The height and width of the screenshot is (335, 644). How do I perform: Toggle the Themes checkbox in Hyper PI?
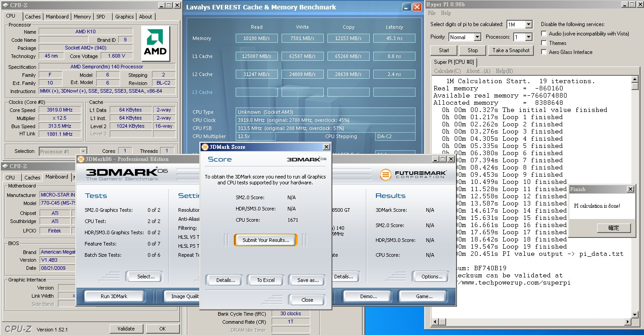pos(544,43)
